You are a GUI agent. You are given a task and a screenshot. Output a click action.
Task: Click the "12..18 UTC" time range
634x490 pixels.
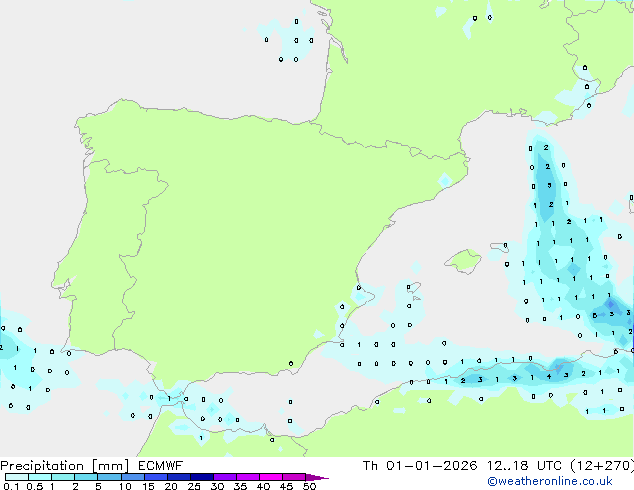pos(524,466)
